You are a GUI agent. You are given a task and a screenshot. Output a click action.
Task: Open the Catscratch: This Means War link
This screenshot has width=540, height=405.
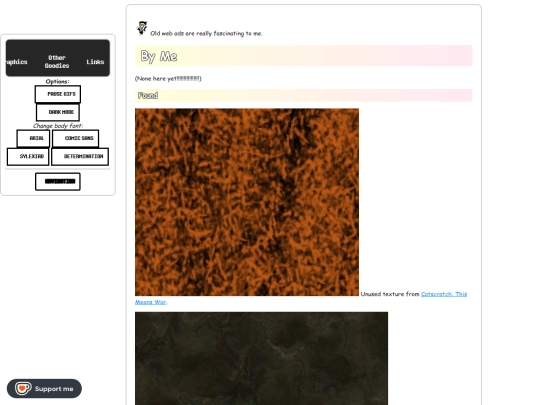pos(444,294)
